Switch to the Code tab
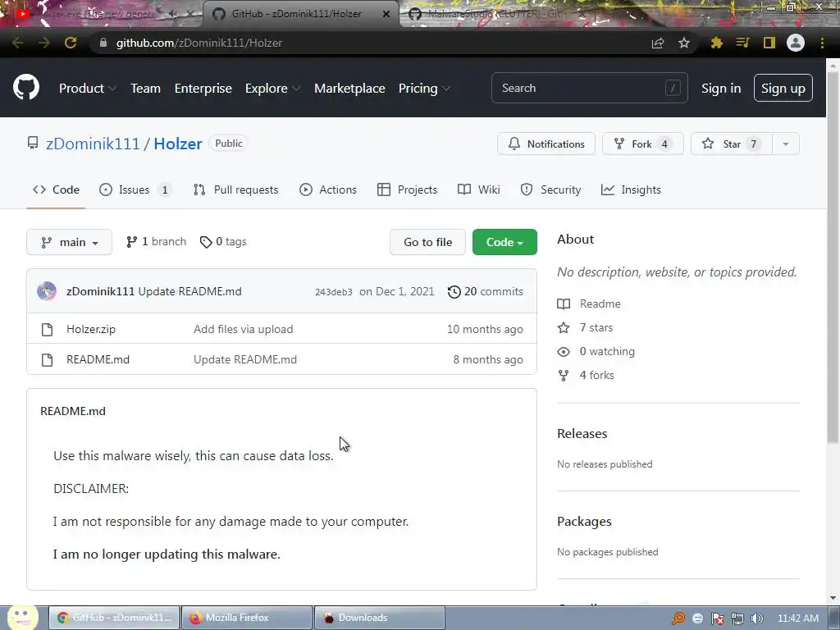The width and height of the screenshot is (840, 630). (56, 189)
